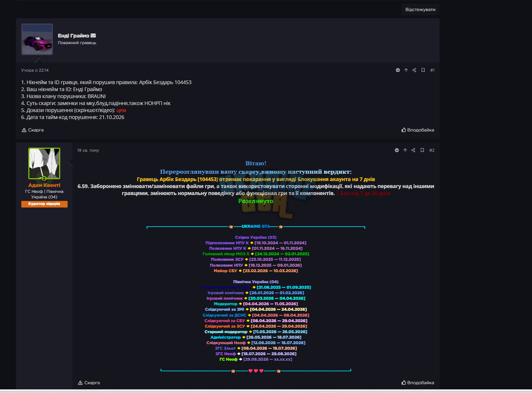This screenshot has height=393, width=532.
Task: Open the #2 post permalink
Action: pyautogui.click(x=432, y=150)
